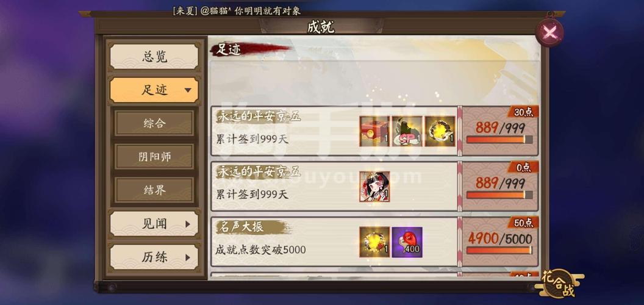Click the 4900/5000 progress bar
The width and height of the screenshot is (644, 305).
[499, 250]
